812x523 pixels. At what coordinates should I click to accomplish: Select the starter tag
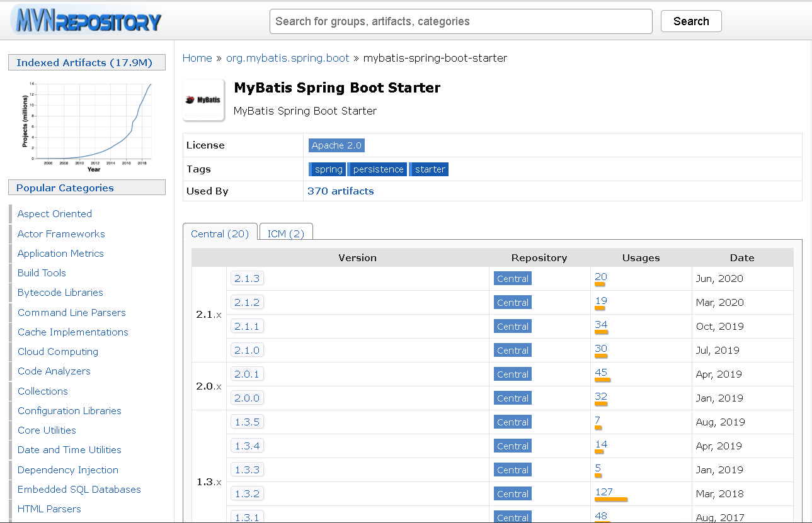pyautogui.click(x=430, y=169)
